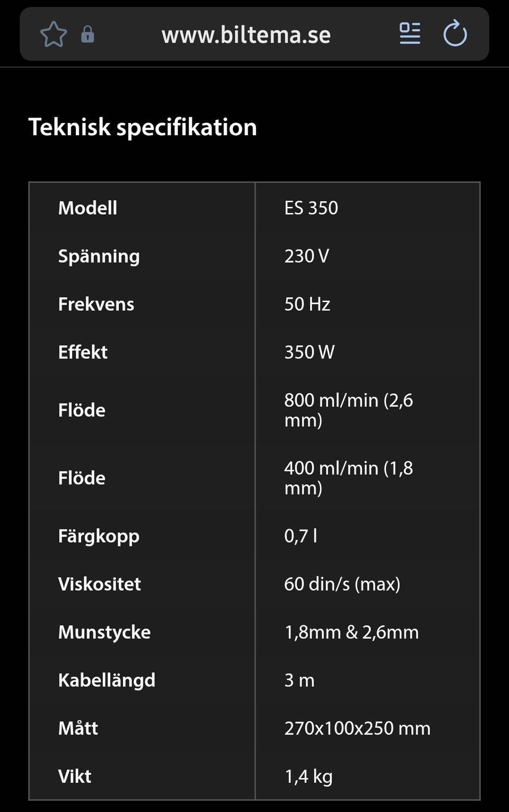This screenshot has height=812, width=509.
Task: Tap the 350 W effect value
Action: (x=309, y=352)
